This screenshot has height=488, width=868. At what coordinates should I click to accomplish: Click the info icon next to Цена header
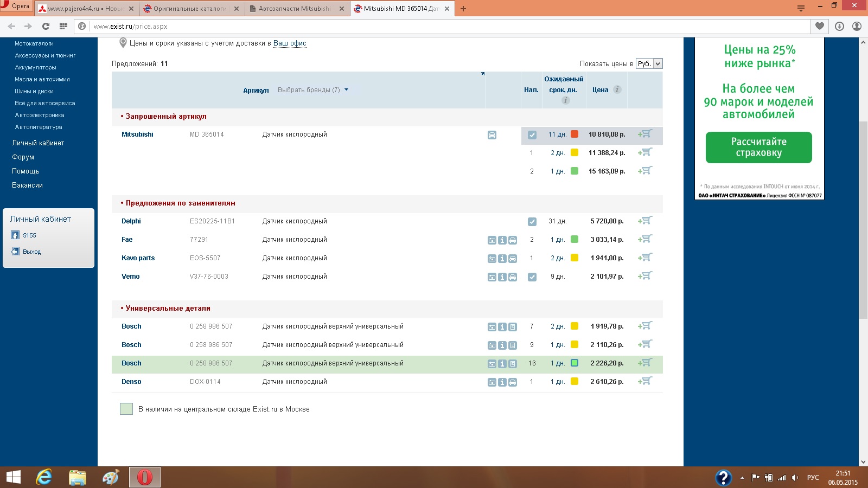(x=617, y=89)
